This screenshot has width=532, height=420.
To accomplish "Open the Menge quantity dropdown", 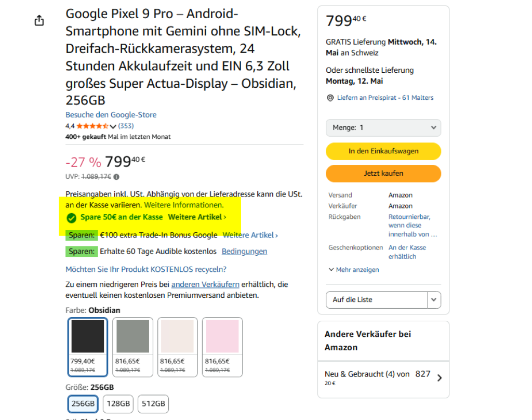I will click(x=383, y=128).
